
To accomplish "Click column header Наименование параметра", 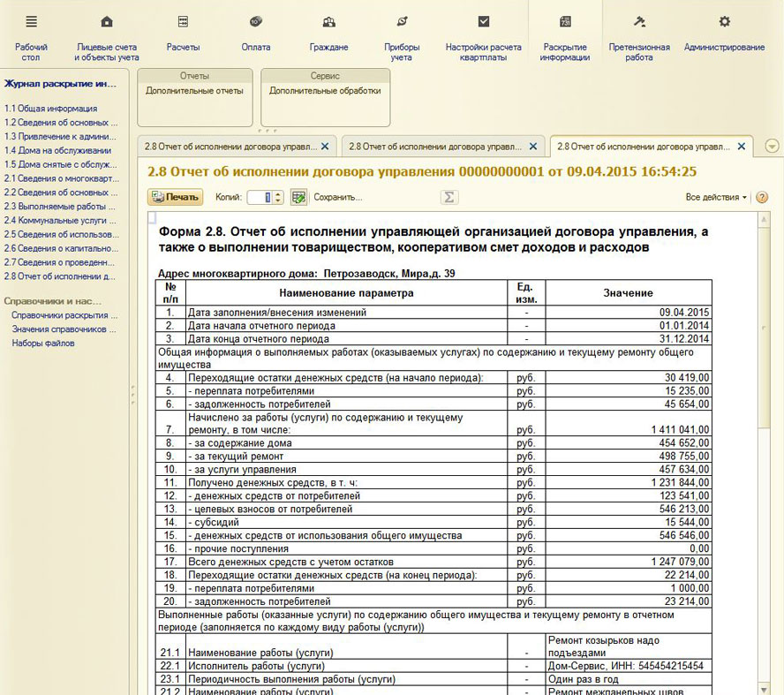I will point(346,293).
